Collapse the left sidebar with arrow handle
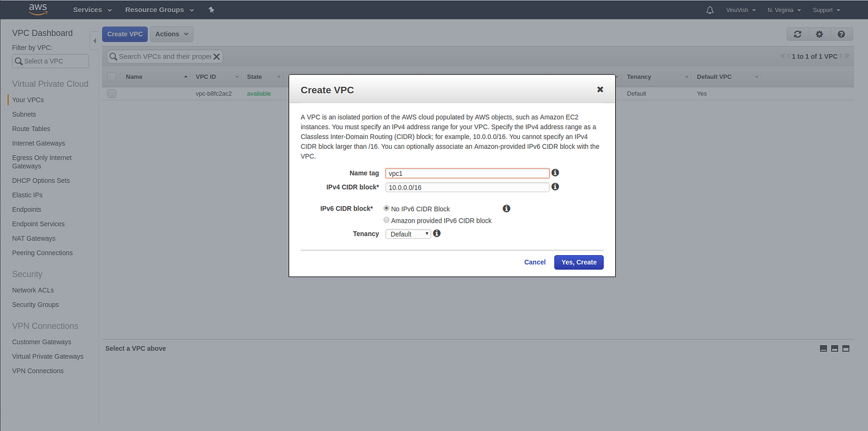 click(x=94, y=41)
